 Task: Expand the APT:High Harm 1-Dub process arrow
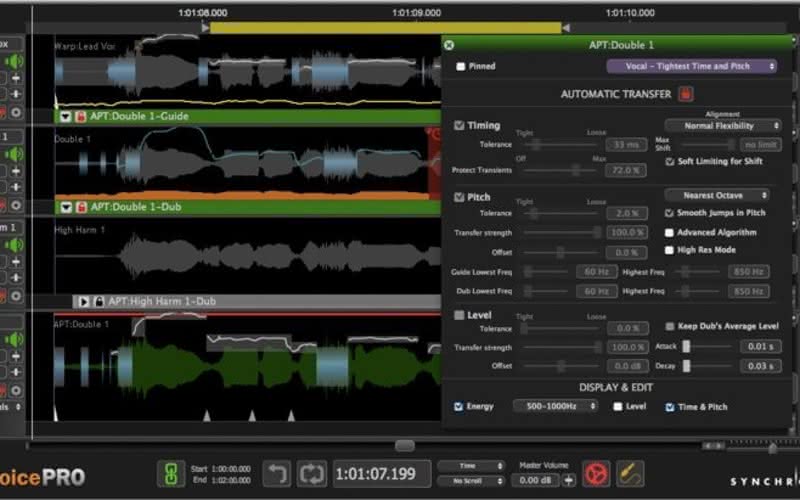click(x=84, y=302)
